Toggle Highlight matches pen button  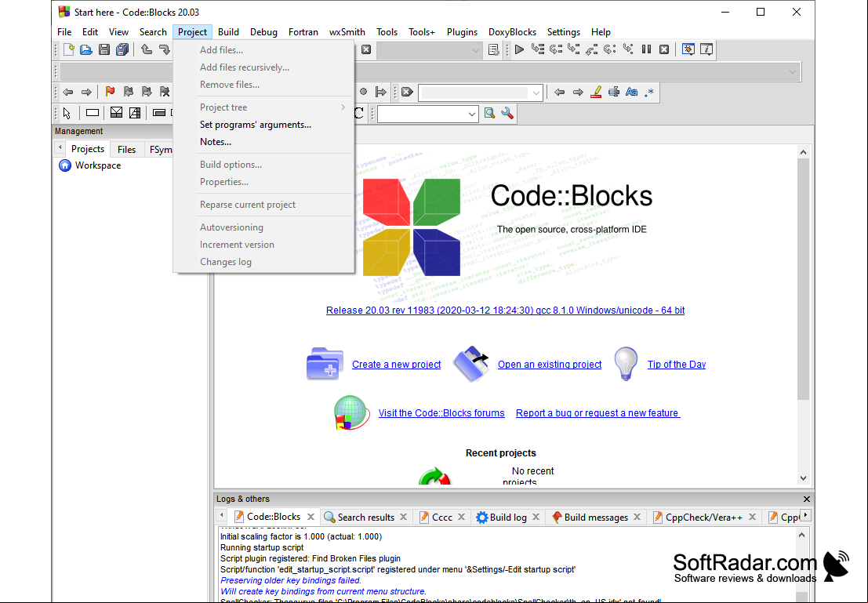pyautogui.click(x=596, y=93)
